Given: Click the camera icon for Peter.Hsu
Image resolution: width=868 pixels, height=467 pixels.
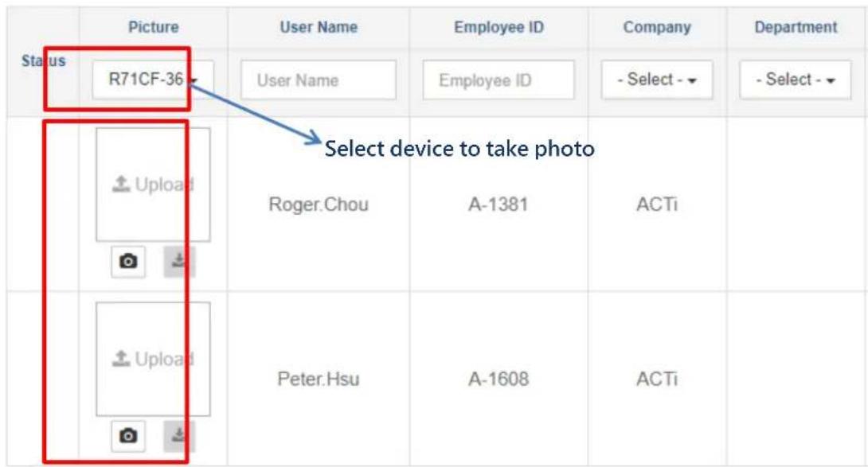Looking at the screenshot, I should click(x=128, y=436).
